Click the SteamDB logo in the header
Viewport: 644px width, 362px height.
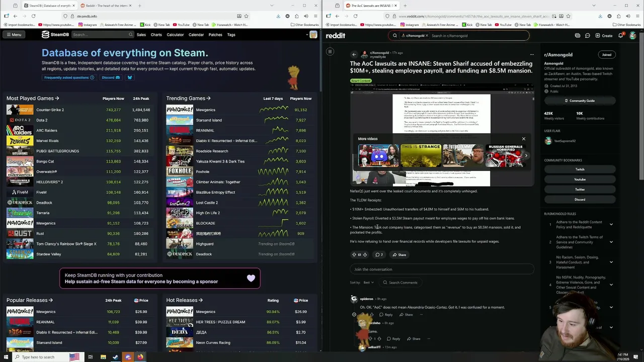(55, 35)
